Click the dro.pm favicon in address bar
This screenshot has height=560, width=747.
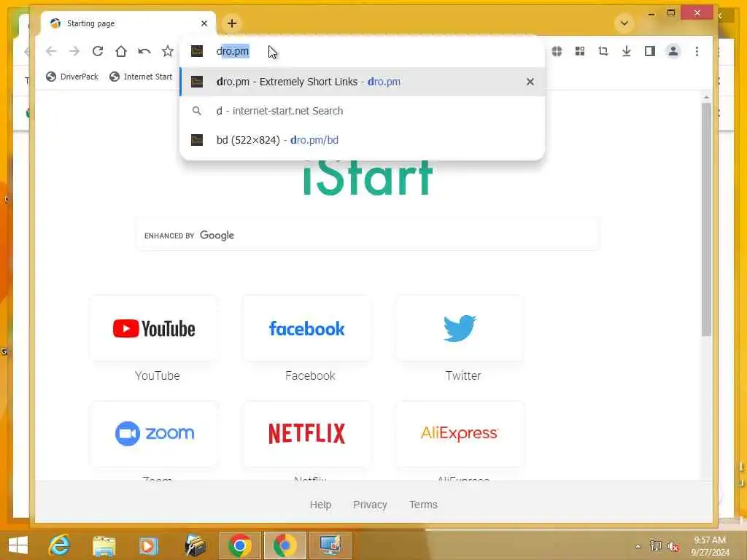coord(197,51)
